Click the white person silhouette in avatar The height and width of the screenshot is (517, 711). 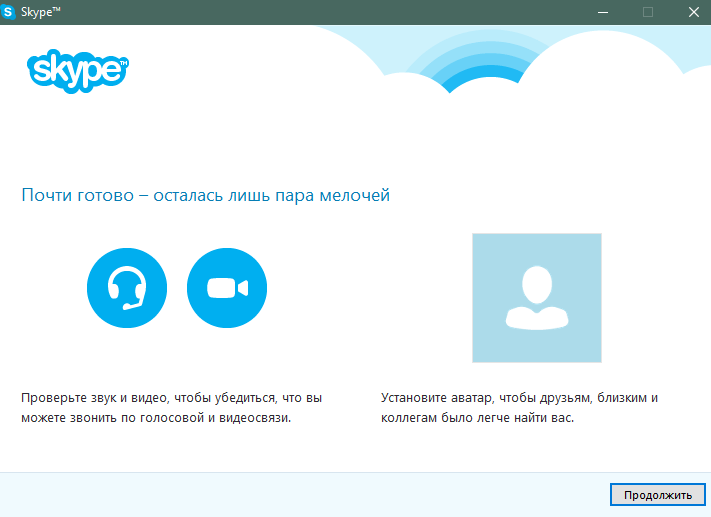537,298
